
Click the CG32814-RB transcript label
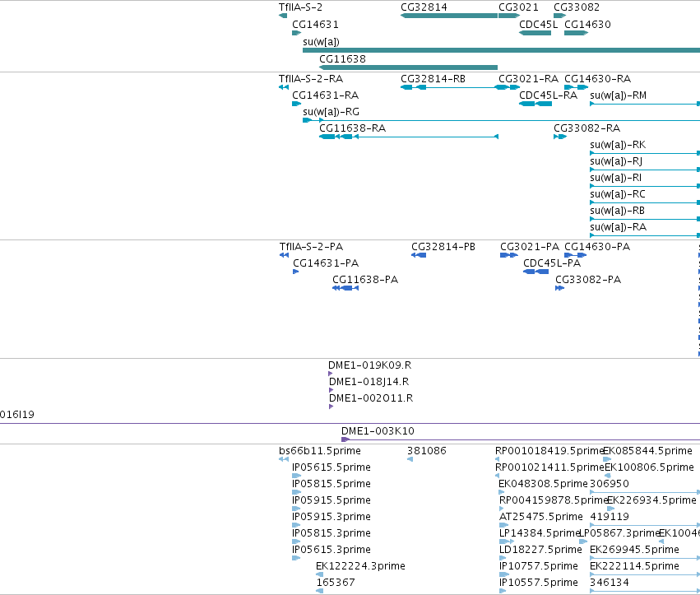click(433, 79)
